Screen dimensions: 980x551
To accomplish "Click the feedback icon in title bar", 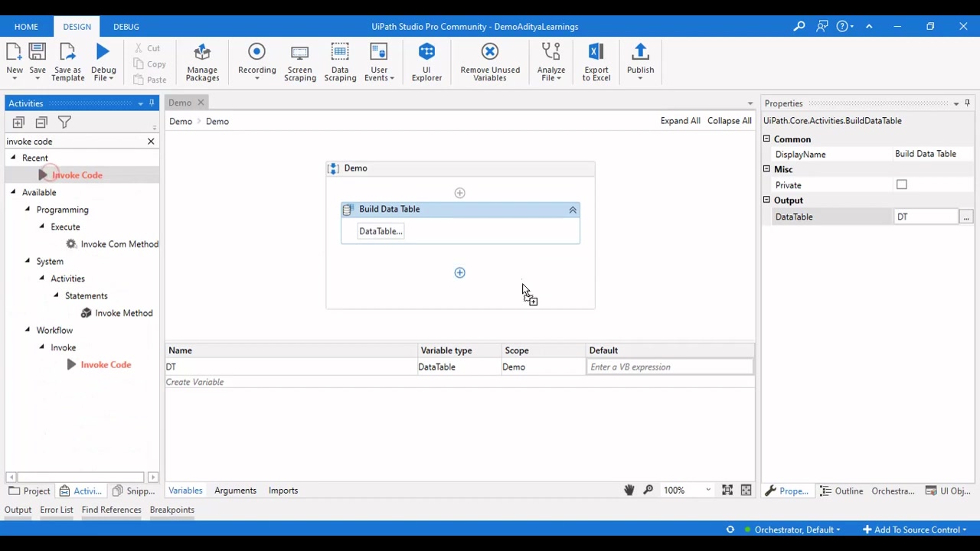I will pos(822,26).
